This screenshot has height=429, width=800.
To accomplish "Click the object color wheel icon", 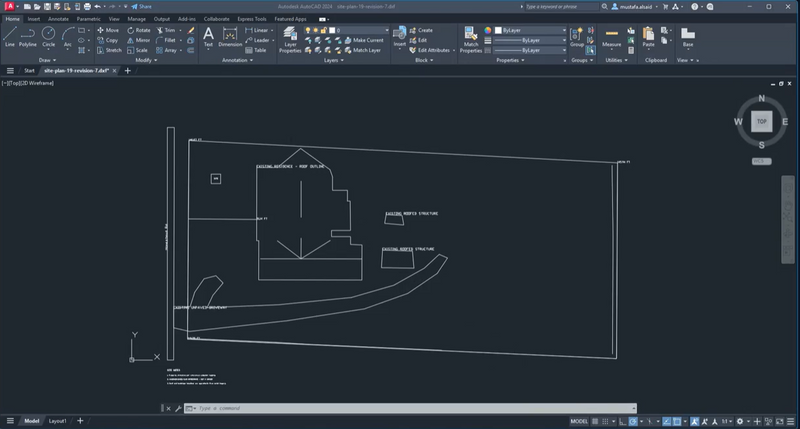I will point(488,30).
